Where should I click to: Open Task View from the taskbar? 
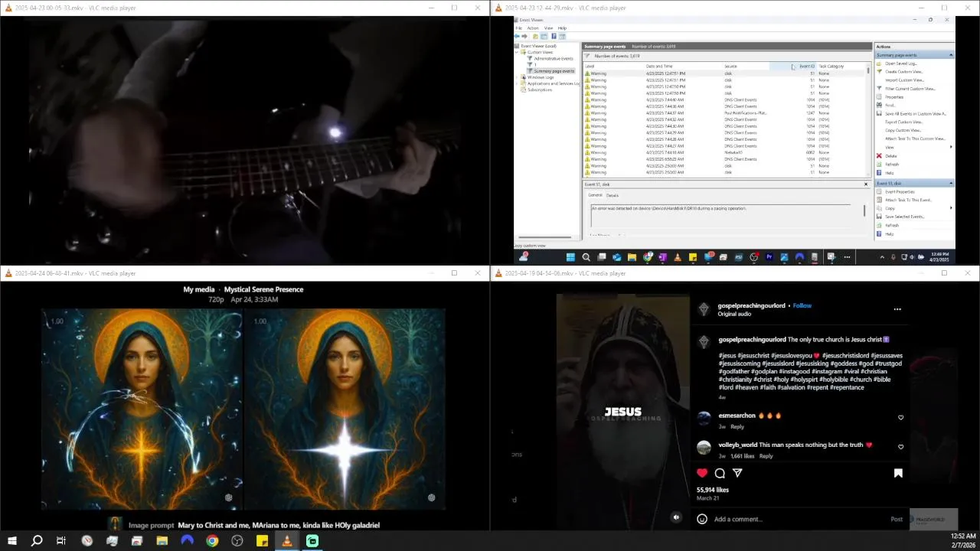pyautogui.click(x=61, y=541)
